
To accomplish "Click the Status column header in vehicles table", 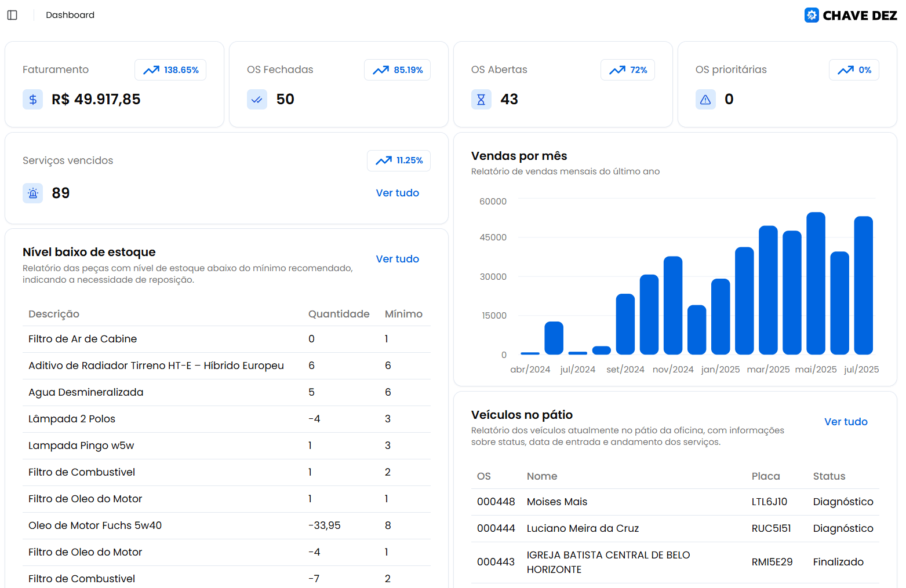I will point(829,476).
